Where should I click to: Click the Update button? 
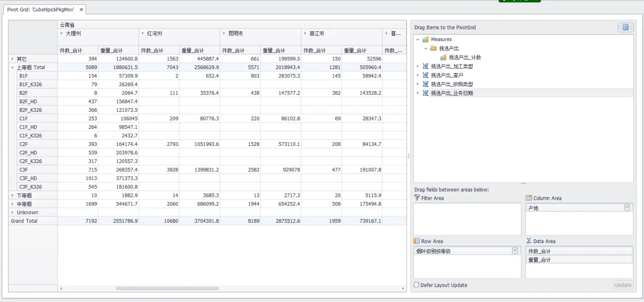click(x=623, y=285)
